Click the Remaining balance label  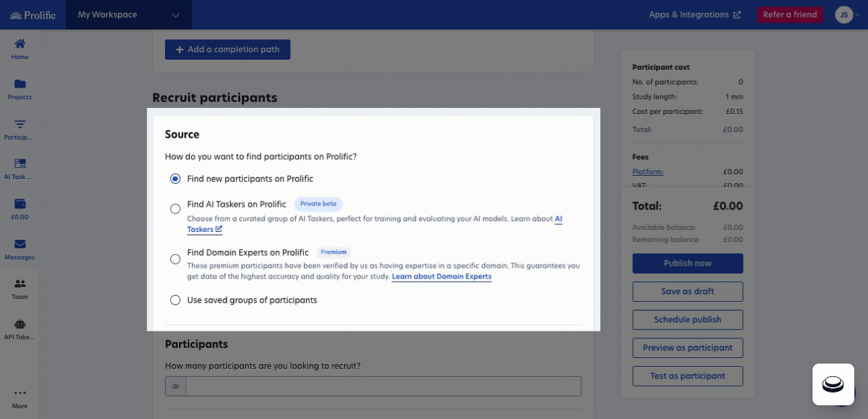click(666, 240)
